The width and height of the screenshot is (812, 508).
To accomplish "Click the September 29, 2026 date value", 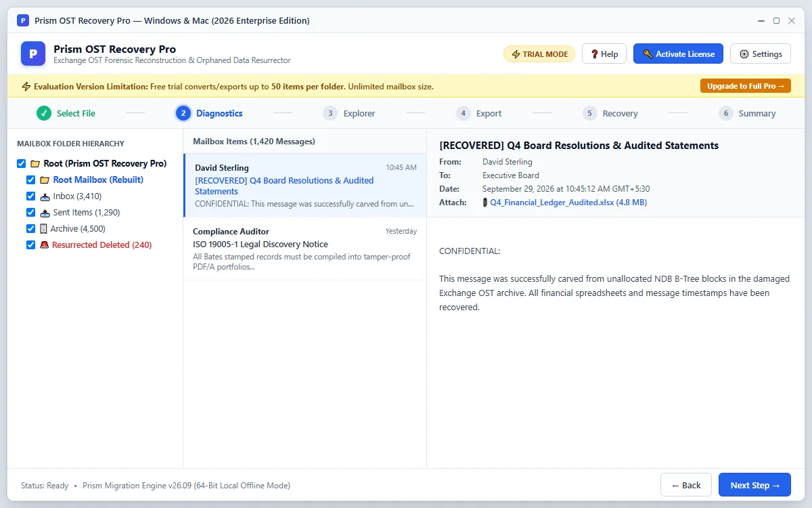I will tap(566, 189).
